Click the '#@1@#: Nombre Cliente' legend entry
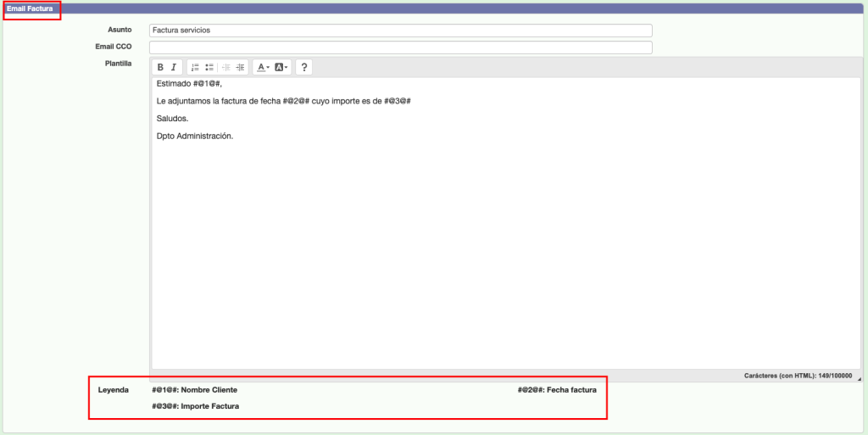The height and width of the screenshot is (435, 868). [x=194, y=390]
